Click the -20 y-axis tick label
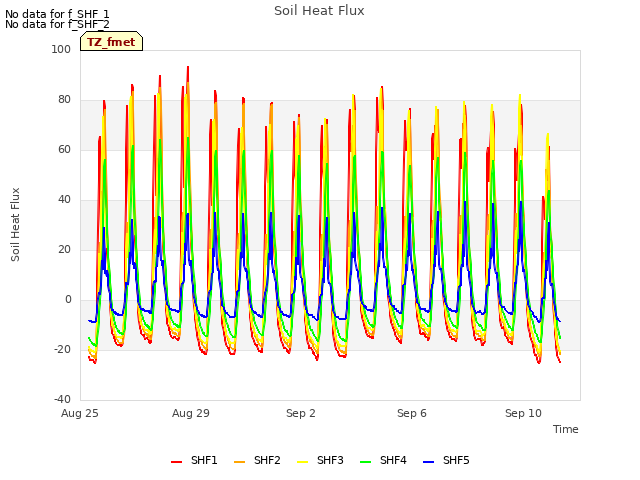640x480 pixels. click(x=62, y=349)
